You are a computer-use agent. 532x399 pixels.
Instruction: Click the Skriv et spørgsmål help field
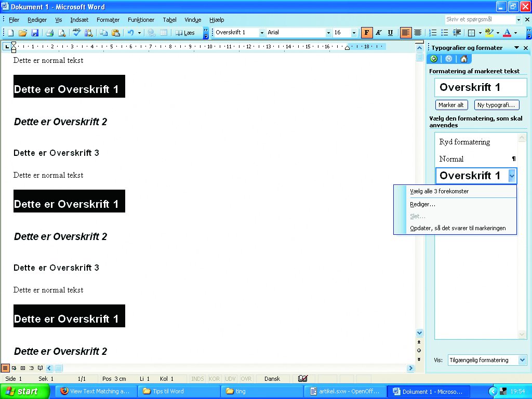[480, 20]
